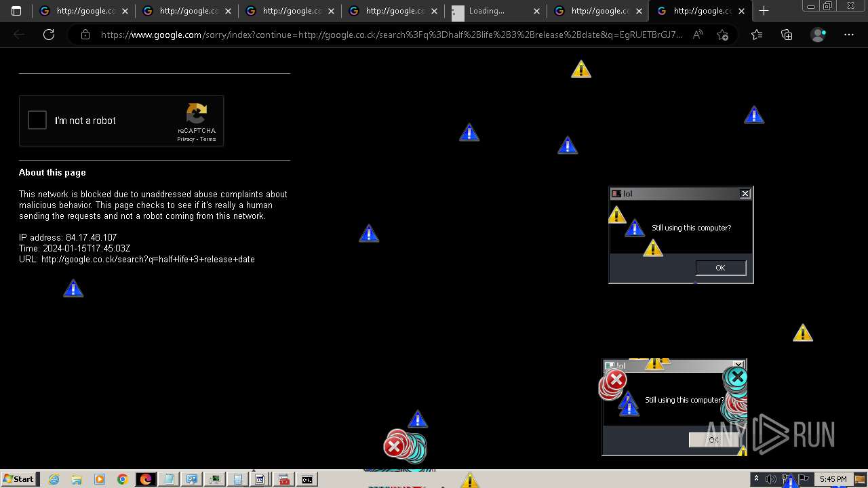Open Windows Media Player from the taskbar
Screen dimensions: 868x488
click(x=100, y=479)
